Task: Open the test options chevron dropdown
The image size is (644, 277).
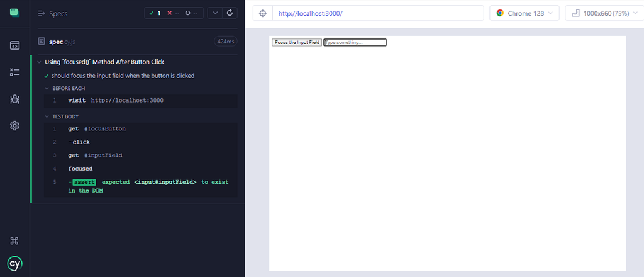Action: click(215, 13)
